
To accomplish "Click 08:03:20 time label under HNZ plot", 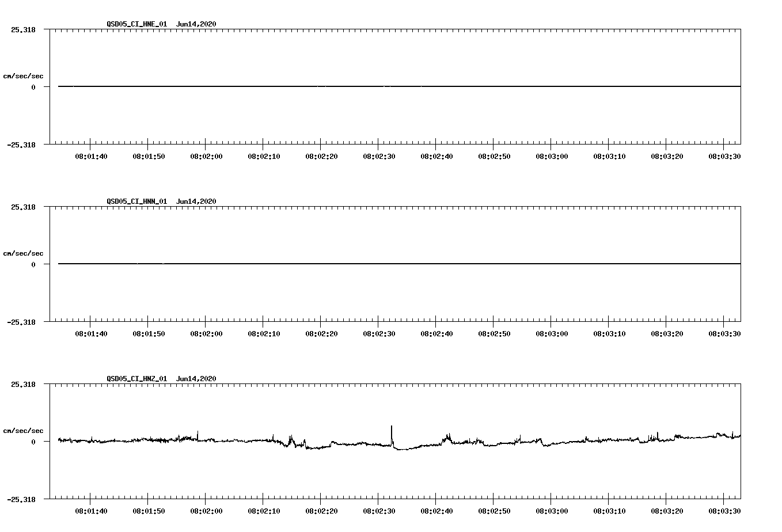I will (x=667, y=511).
